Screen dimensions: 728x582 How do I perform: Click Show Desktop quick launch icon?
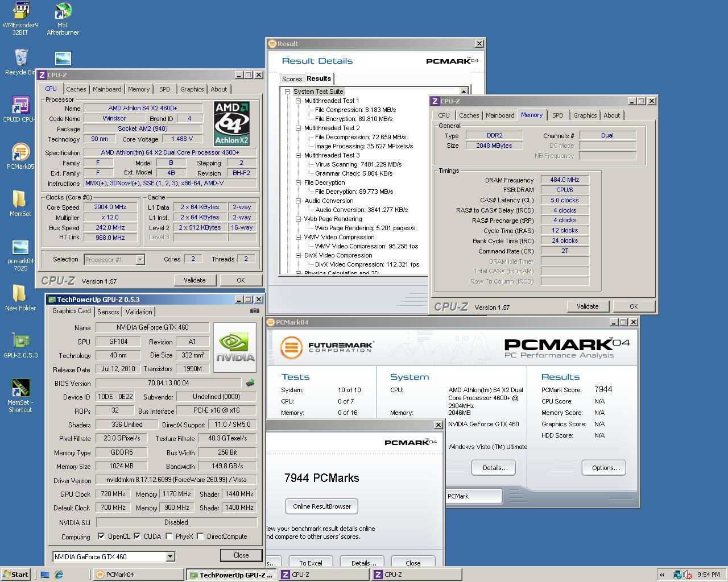45,575
